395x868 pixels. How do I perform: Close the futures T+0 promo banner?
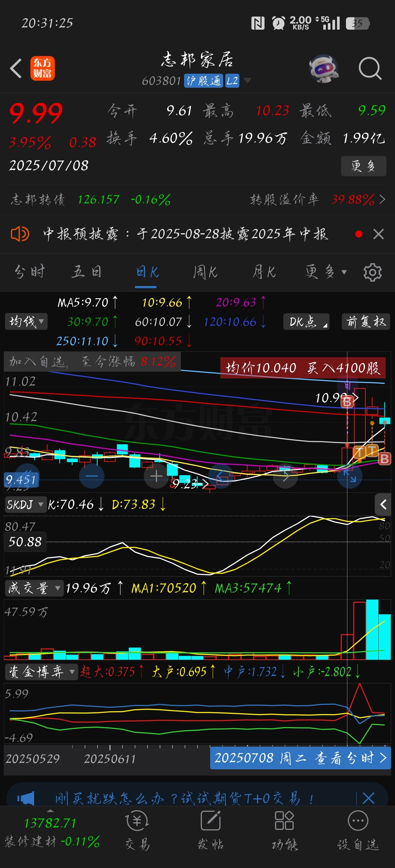368,798
